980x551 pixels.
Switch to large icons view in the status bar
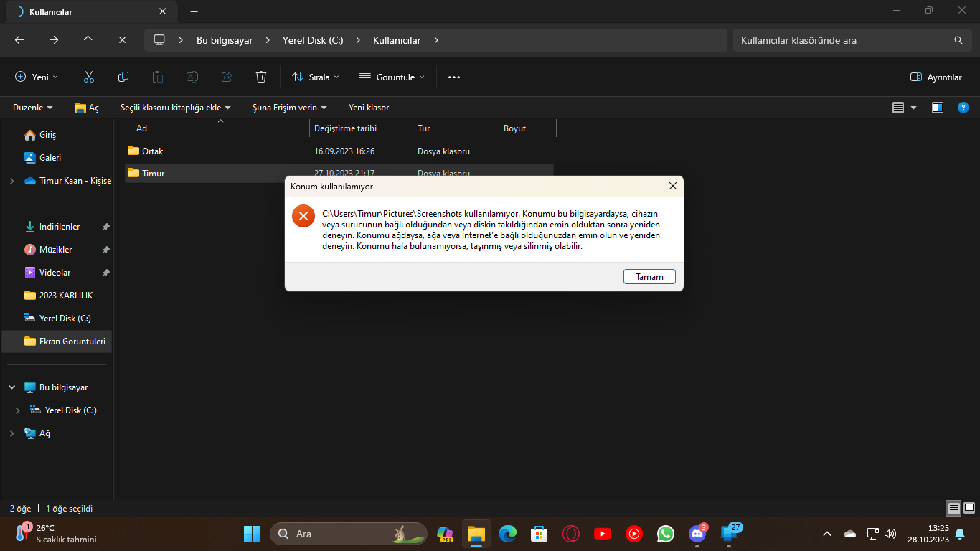(x=969, y=509)
